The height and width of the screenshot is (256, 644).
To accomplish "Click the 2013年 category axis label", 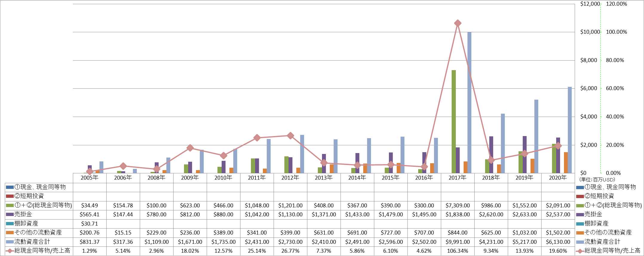I will click(x=324, y=178).
